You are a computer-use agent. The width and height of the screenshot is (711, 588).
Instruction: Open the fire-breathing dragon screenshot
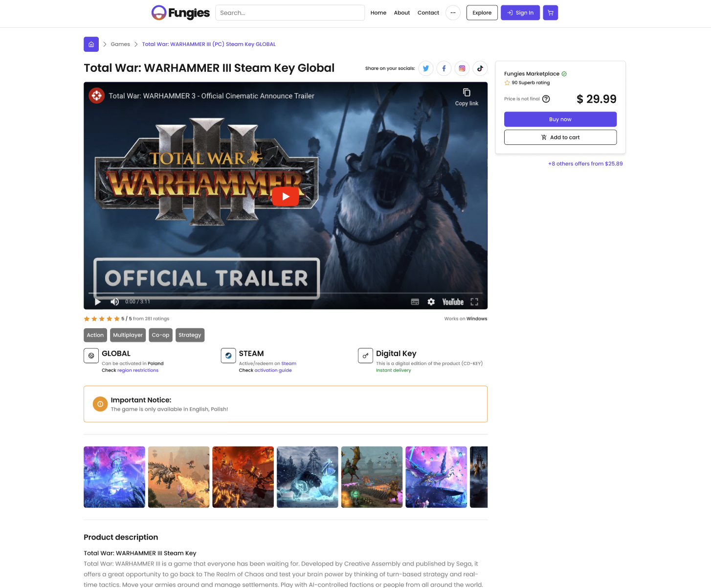click(x=179, y=477)
